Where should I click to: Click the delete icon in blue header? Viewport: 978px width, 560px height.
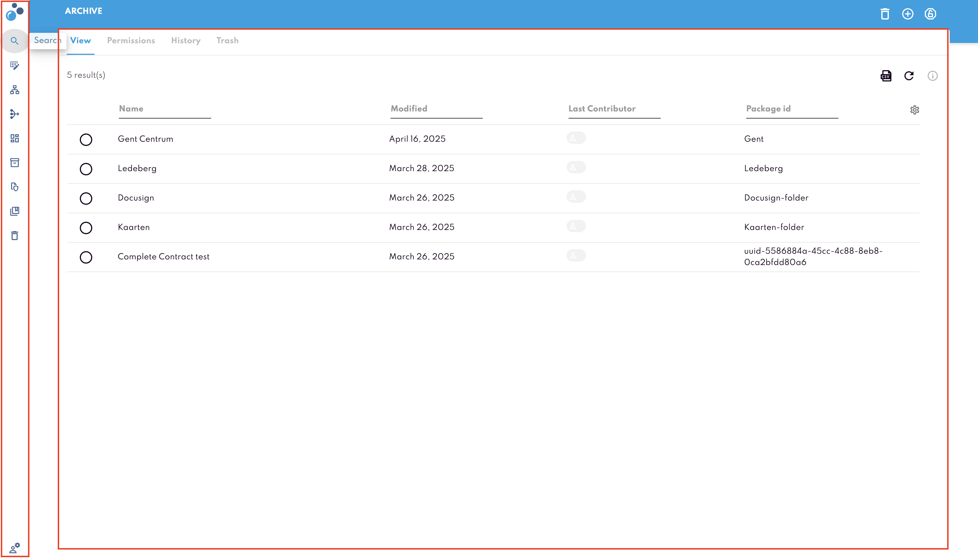(885, 14)
